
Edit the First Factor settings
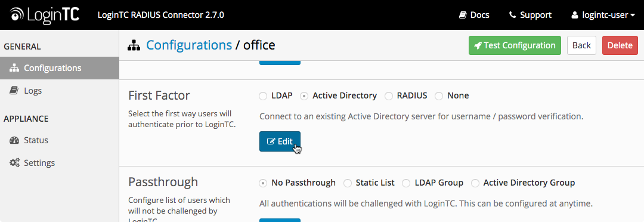(280, 141)
